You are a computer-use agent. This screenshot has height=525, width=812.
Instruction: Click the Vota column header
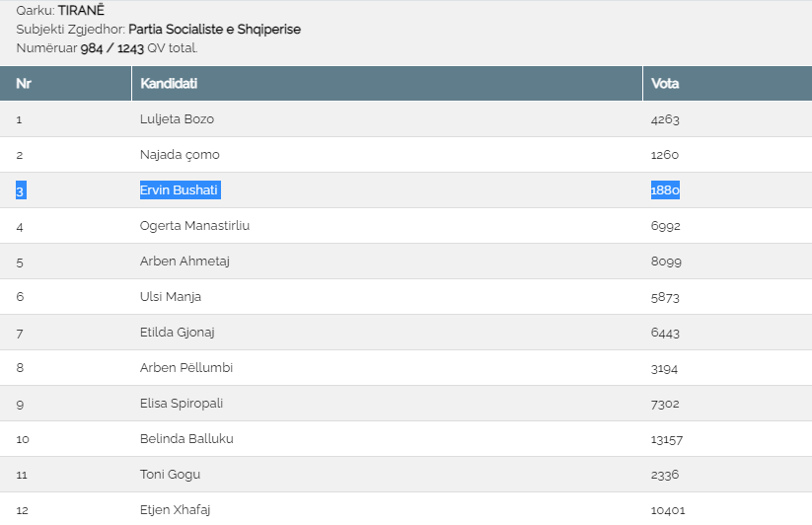(x=665, y=84)
